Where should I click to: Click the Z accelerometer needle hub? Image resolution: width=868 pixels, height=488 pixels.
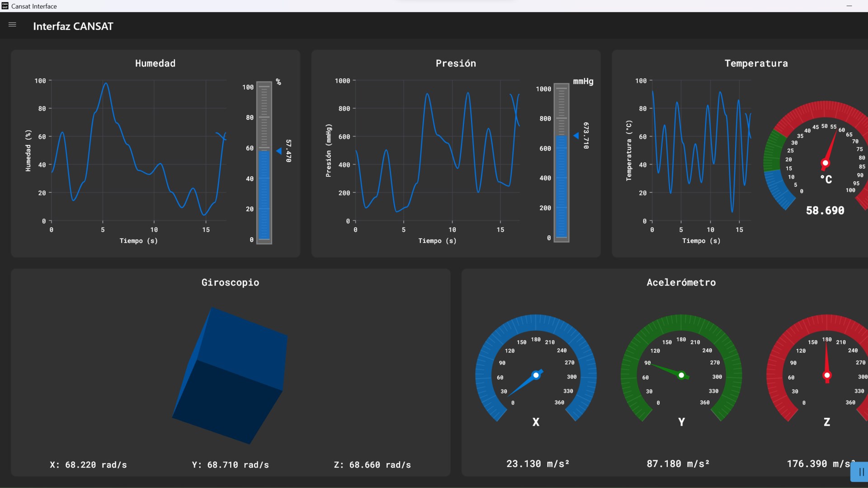point(827,375)
